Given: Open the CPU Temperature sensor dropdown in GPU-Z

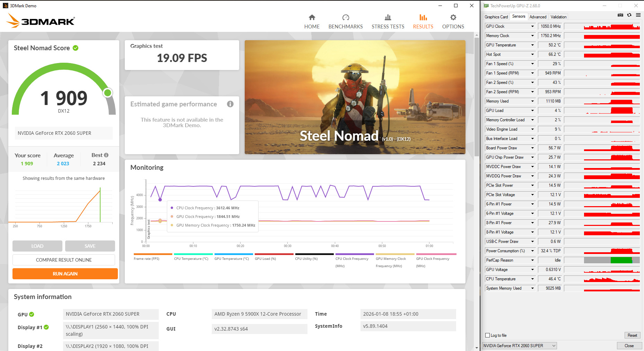Looking at the screenshot, I should pos(532,279).
